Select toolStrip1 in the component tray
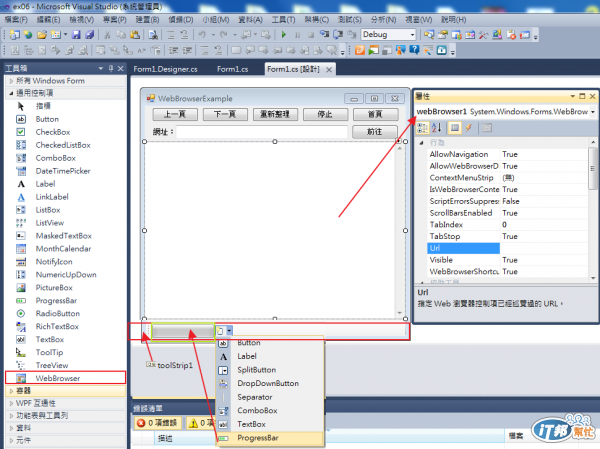 (170, 365)
